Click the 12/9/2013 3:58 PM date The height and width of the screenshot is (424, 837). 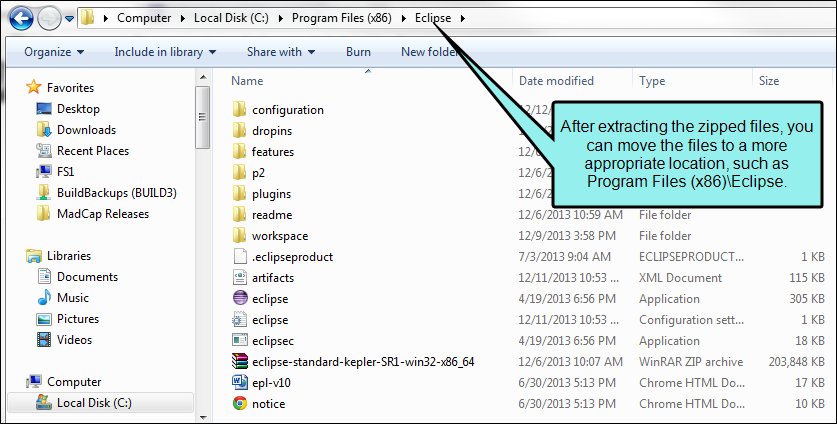(x=567, y=235)
